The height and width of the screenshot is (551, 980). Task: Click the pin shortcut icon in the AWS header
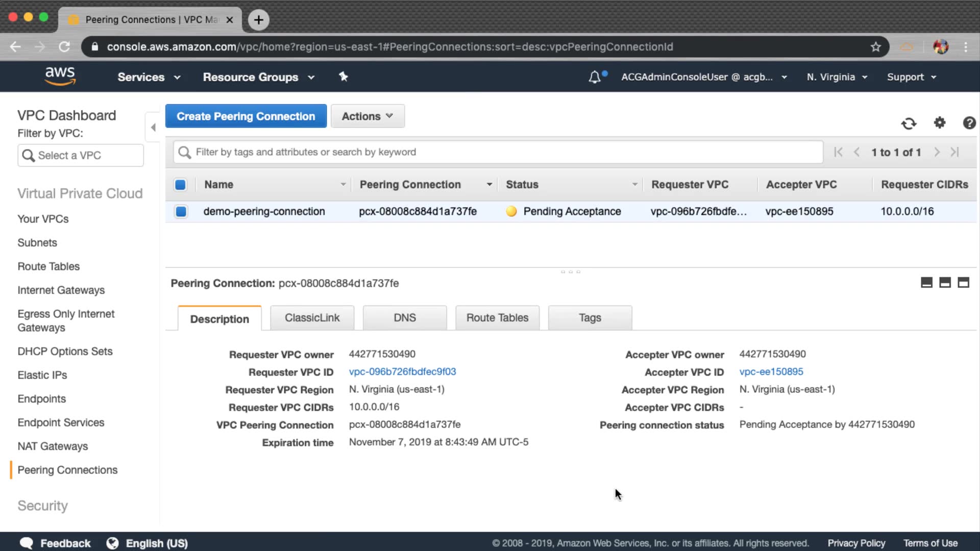coord(344,77)
